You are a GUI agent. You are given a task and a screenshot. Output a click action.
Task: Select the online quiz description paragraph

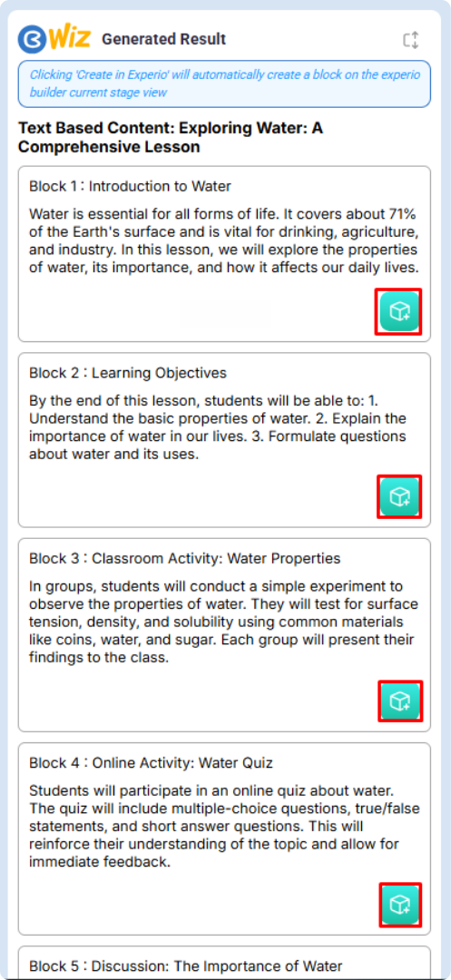click(223, 827)
